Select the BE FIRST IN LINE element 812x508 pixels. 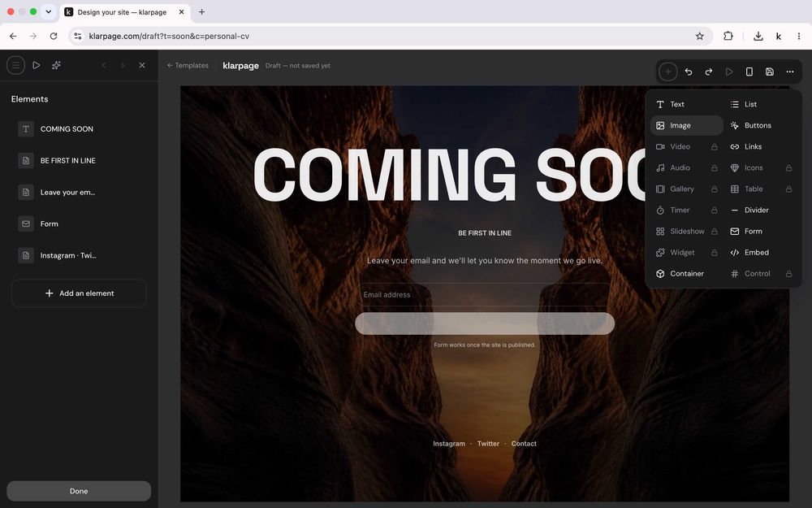[x=79, y=161]
